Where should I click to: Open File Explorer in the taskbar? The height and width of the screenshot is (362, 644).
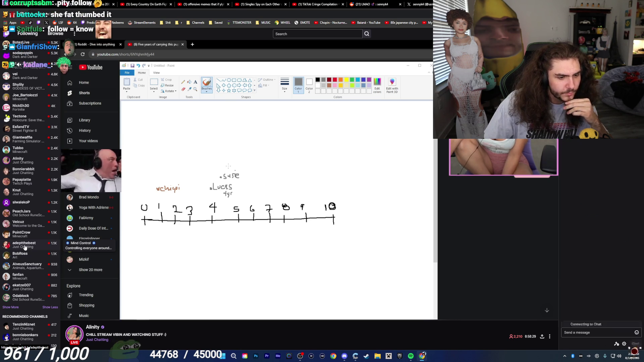point(377,356)
